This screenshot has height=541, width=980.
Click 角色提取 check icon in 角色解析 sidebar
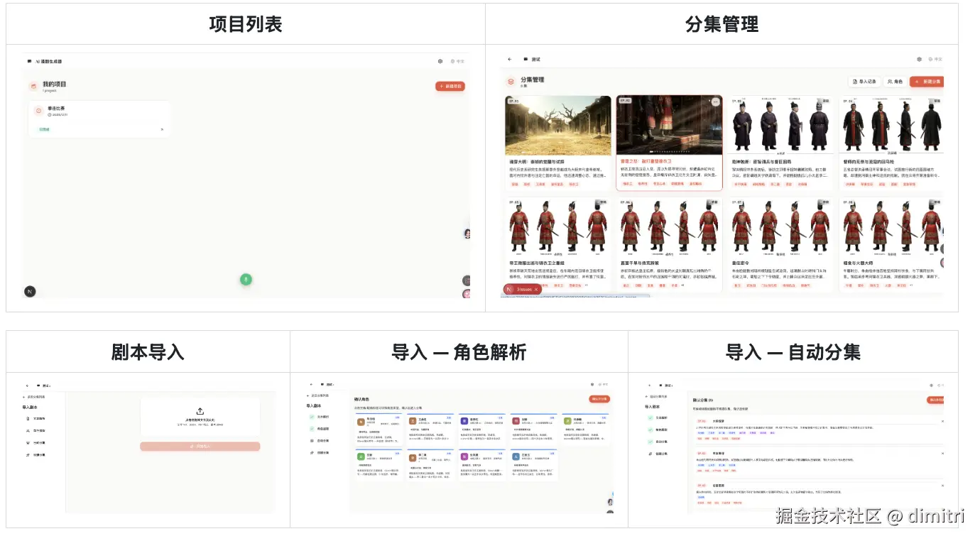coord(312,429)
